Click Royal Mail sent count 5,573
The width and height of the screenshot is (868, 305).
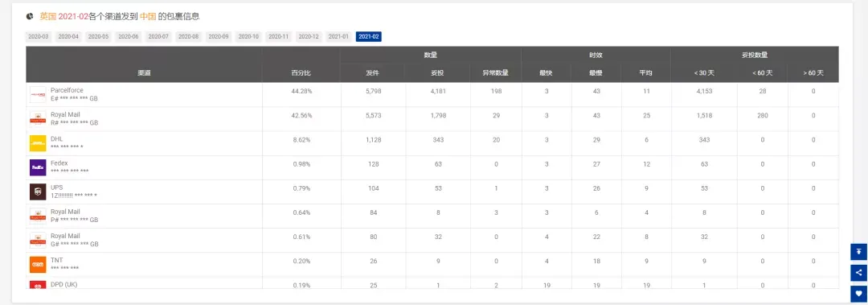[373, 115]
